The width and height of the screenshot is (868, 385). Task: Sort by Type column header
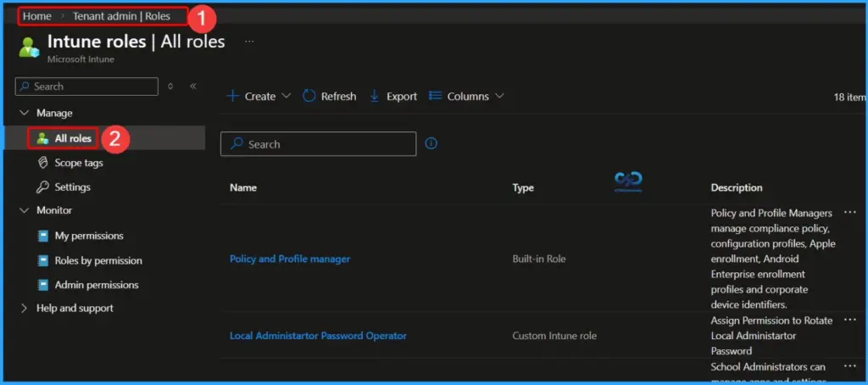(x=523, y=187)
